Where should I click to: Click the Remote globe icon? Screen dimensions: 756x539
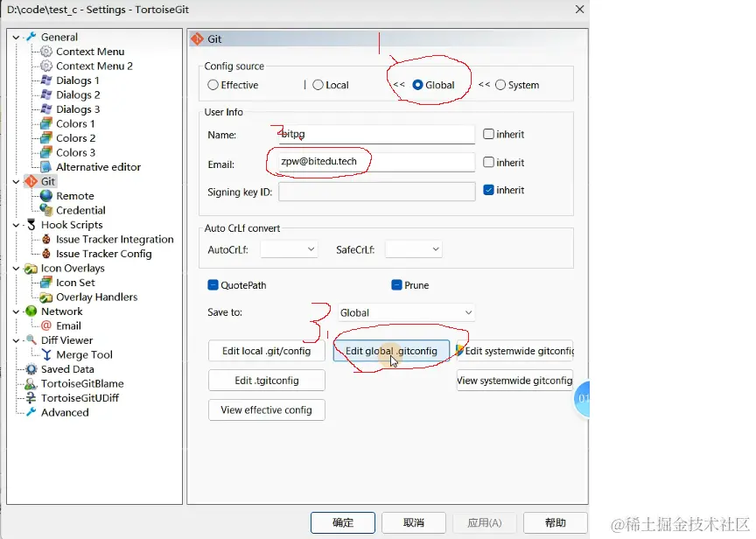pyautogui.click(x=46, y=196)
